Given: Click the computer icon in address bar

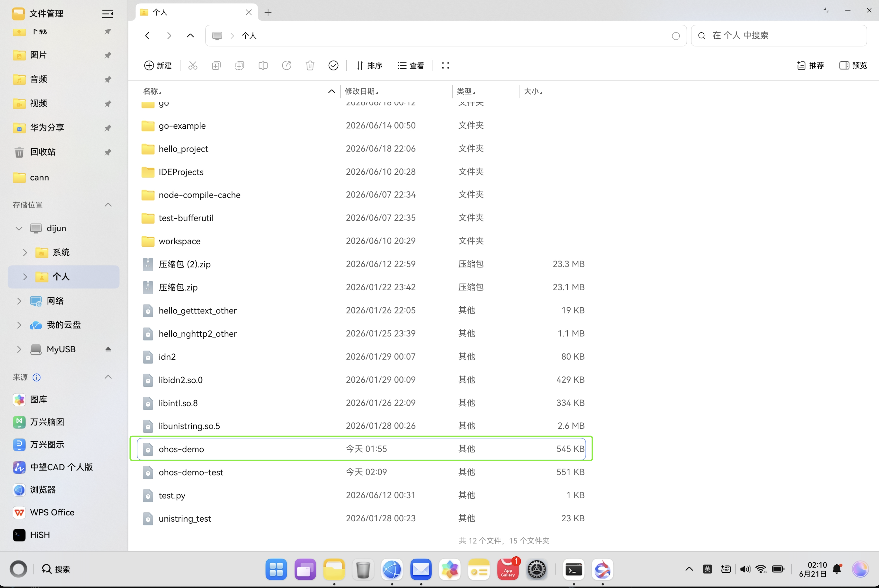Looking at the screenshot, I should coord(217,36).
